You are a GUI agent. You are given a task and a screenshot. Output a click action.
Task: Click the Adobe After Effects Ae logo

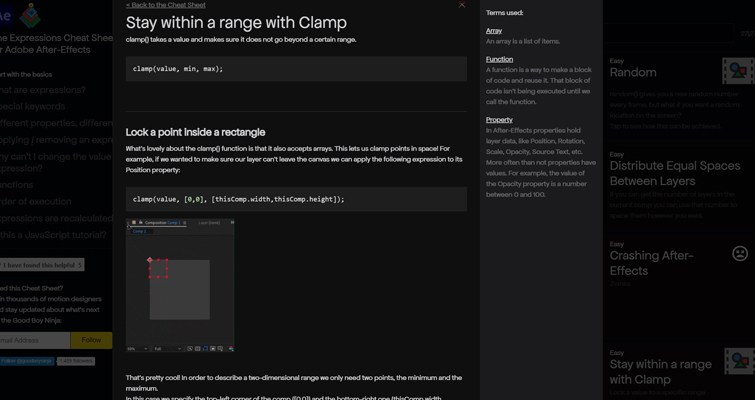click(5, 16)
